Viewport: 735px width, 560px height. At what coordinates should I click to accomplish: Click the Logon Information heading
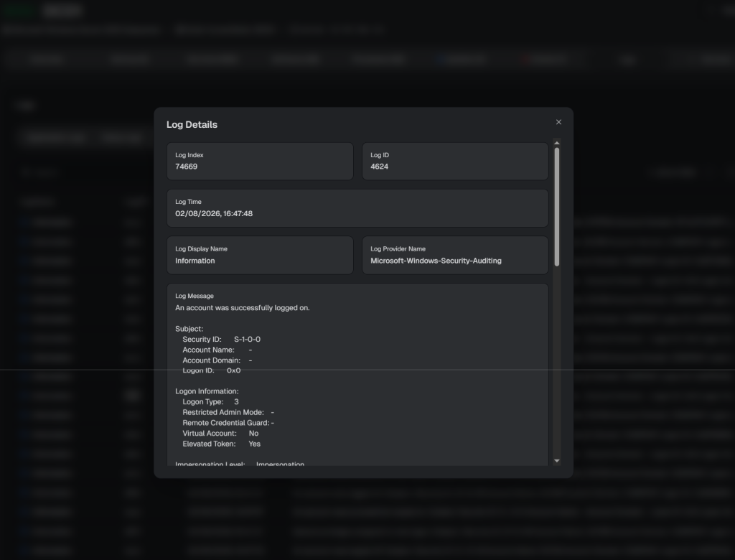coord(207,391)
